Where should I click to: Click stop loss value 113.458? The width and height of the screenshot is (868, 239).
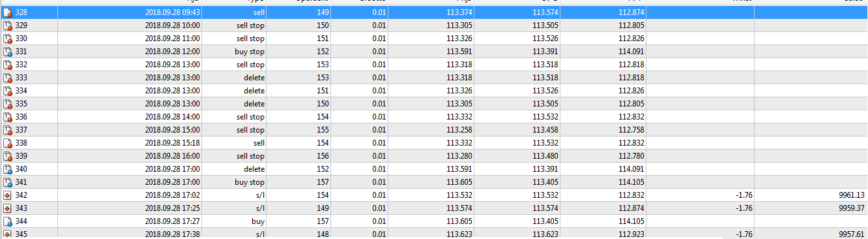545,130
